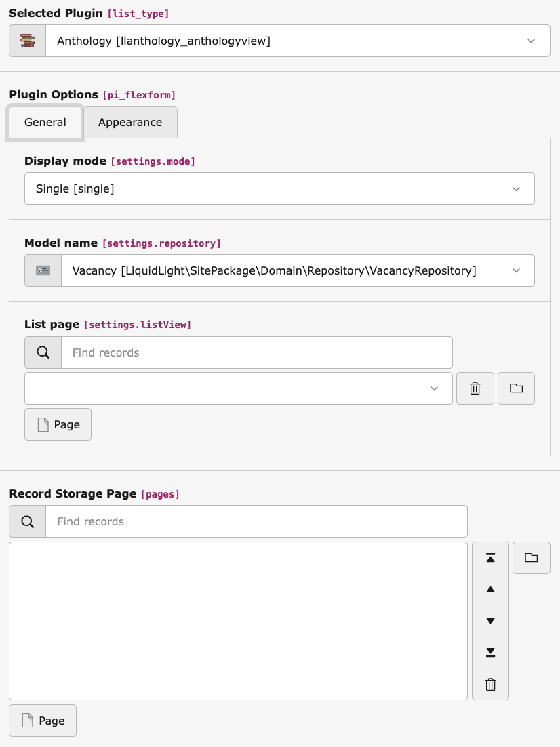Click the trash icon next to List page field
Screen dimensions: 560x747
[475, 388]
